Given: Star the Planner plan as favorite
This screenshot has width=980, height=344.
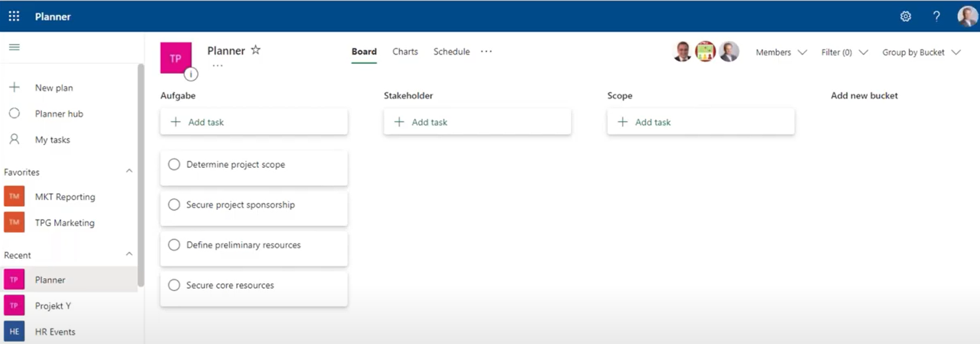Looking at the screenshot, I should click(256, 50).
